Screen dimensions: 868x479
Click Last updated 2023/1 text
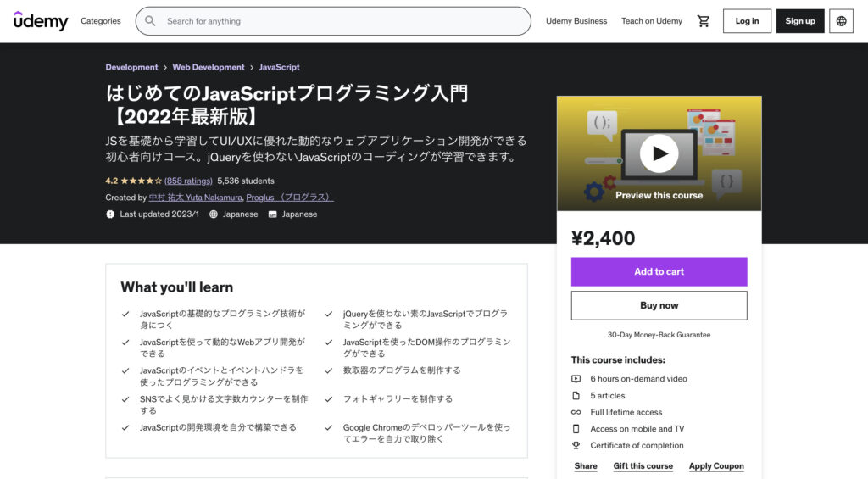(159, 214)
